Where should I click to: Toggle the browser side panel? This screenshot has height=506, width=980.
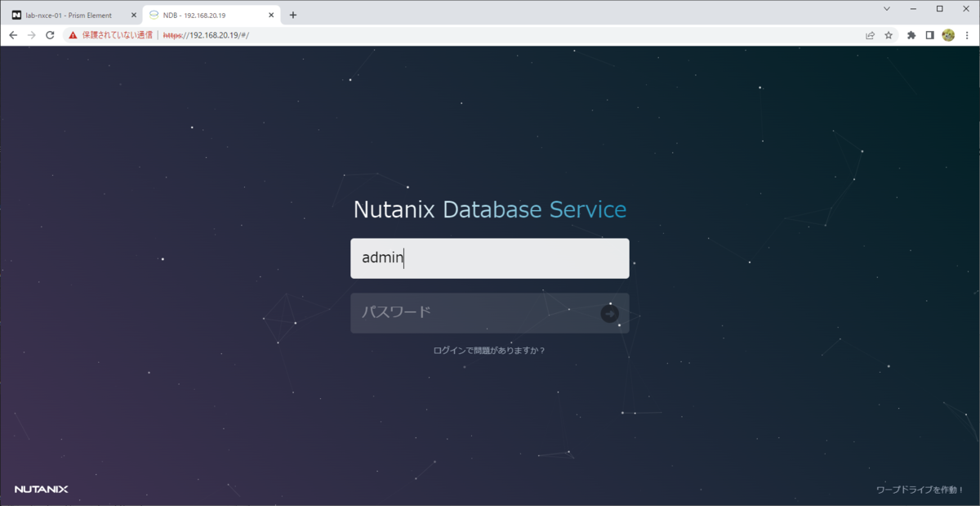[x=930, y=35]
